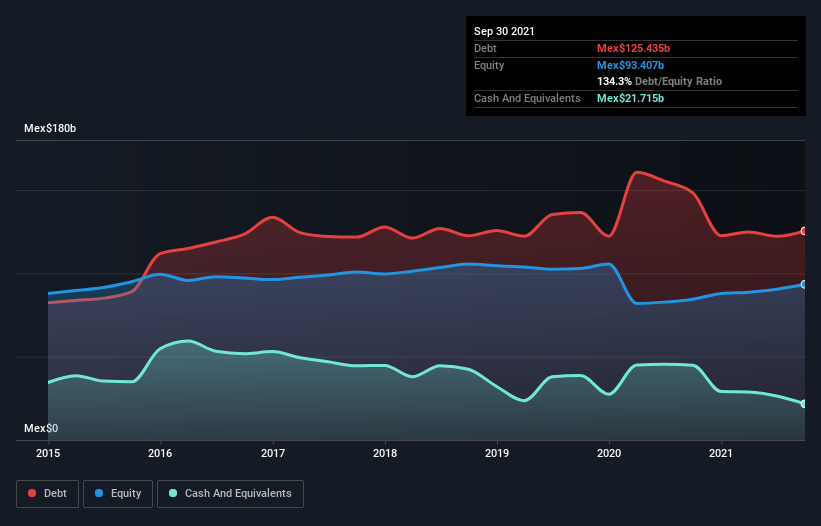
Task: Select the 2015 x-axis label
Action: (x=48, y=453)
